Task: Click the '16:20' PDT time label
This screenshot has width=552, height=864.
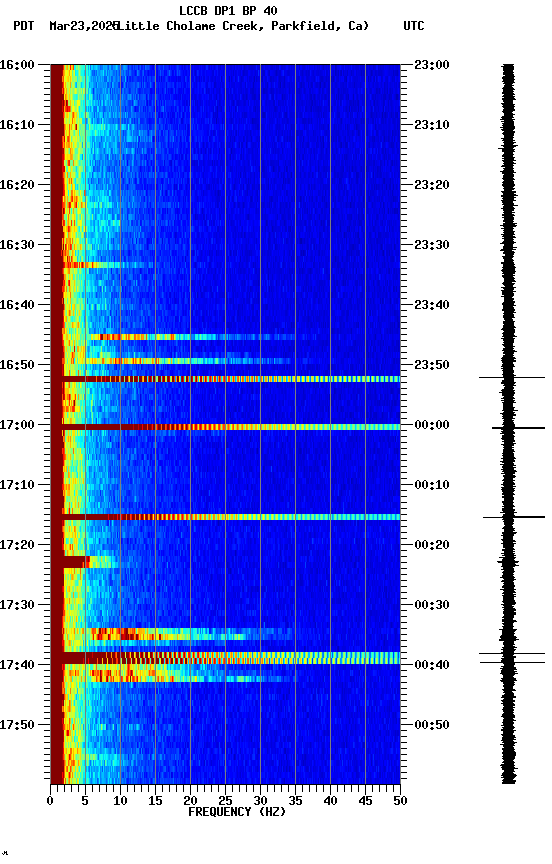Action: 17,185
